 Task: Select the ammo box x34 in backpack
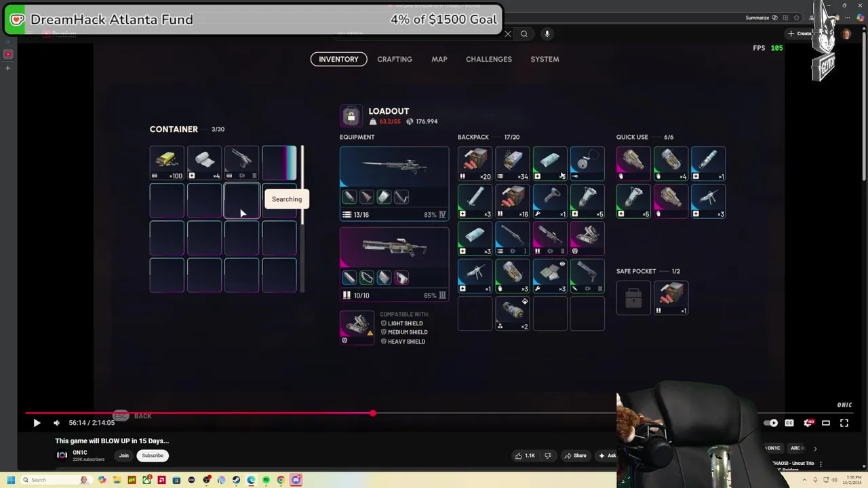coord(513,163)
